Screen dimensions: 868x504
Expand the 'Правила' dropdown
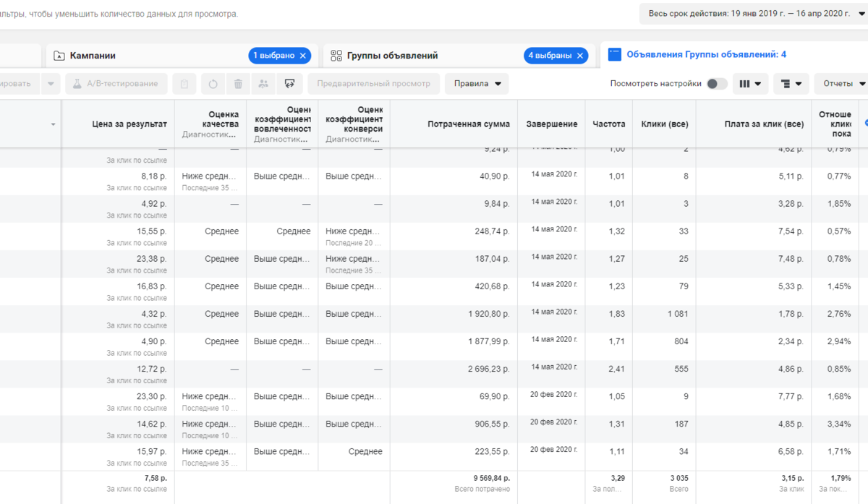coord(477,84)
